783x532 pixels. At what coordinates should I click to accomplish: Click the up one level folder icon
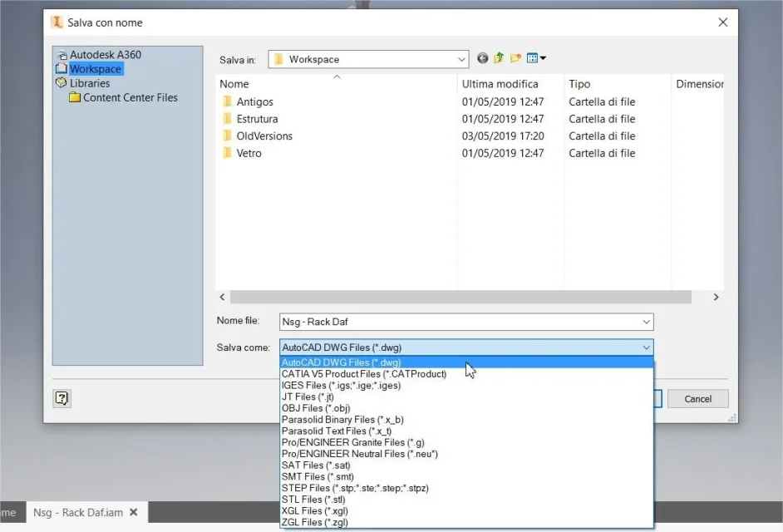[499, 58]
